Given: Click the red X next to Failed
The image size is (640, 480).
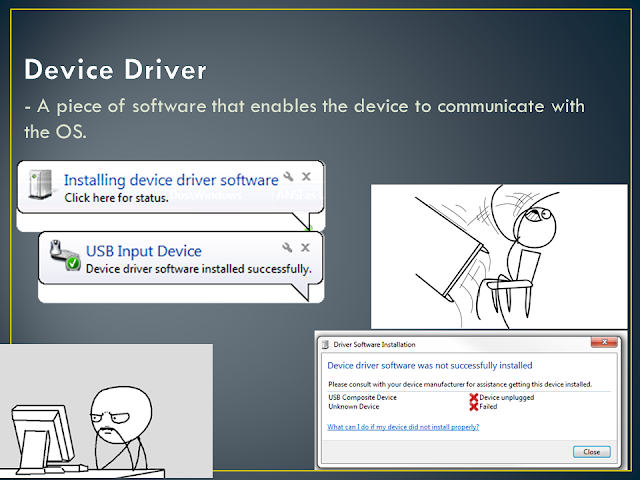Looking at the screenshot, I should (x=473, y=407).
